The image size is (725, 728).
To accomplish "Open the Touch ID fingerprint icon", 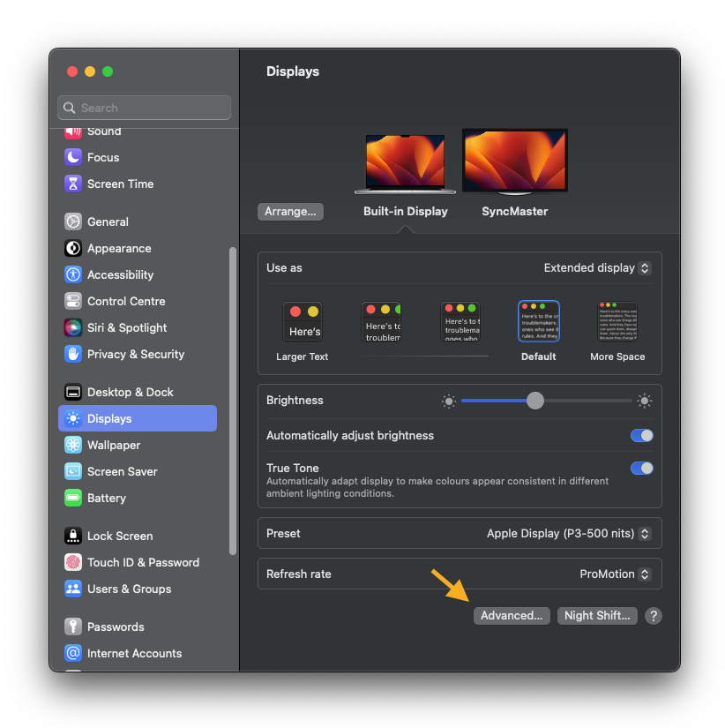I will tap(73, 562).
